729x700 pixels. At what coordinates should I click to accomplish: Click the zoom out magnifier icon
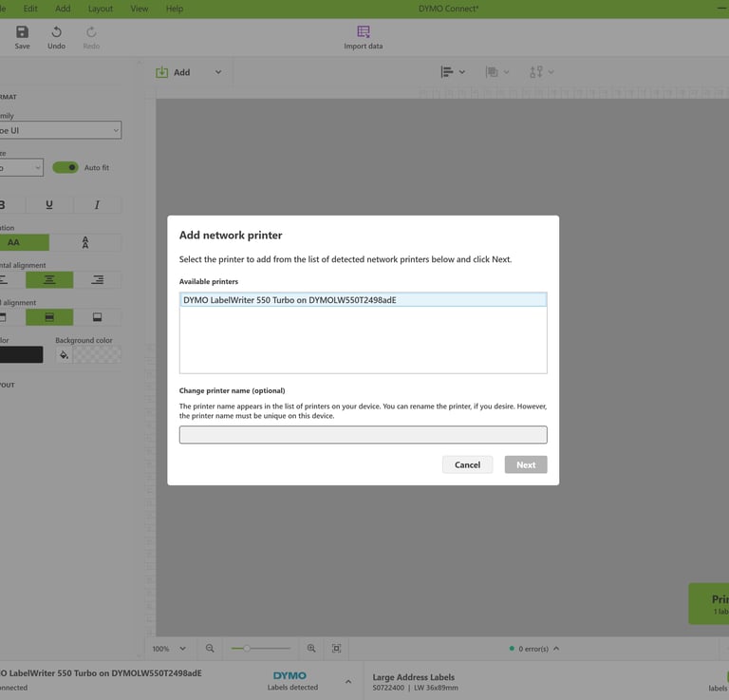tap(210, 648)
